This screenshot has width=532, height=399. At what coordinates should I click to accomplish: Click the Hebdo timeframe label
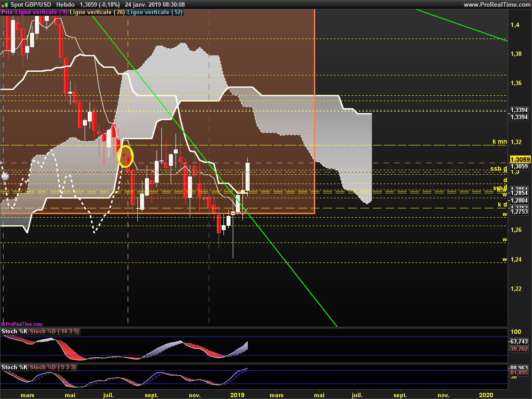[x=66, y=4]
